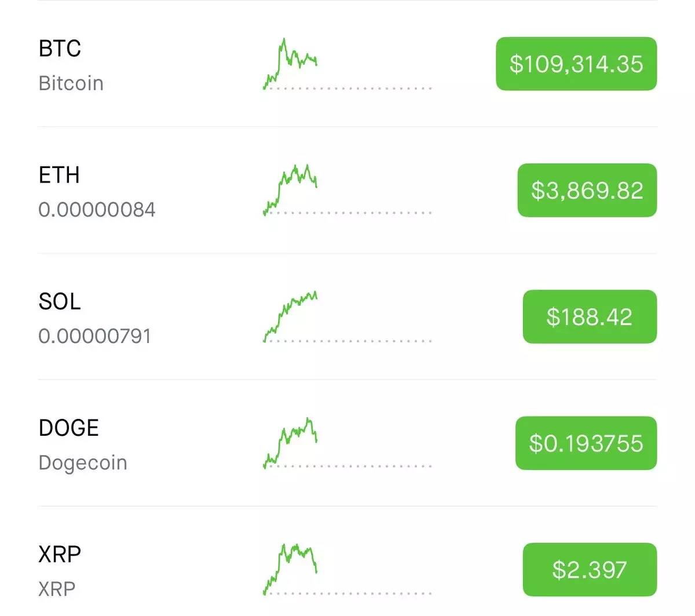The width and height of the screenshot is (695, 616).
Task: Select the bold XRP ticker label
Action: click(60, 554)
